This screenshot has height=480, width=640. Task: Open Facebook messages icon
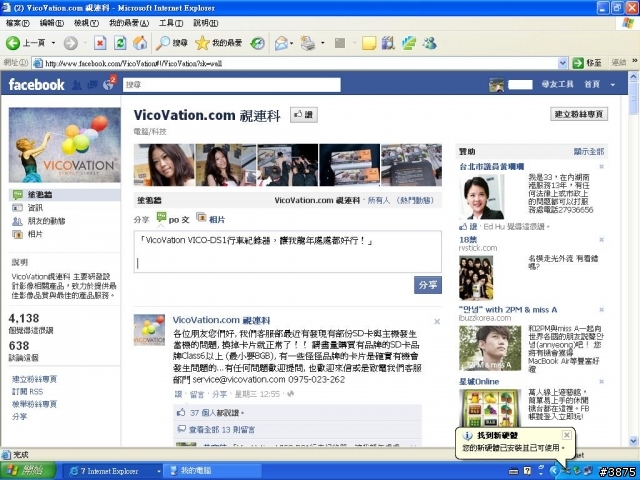(x=92, y=85)
